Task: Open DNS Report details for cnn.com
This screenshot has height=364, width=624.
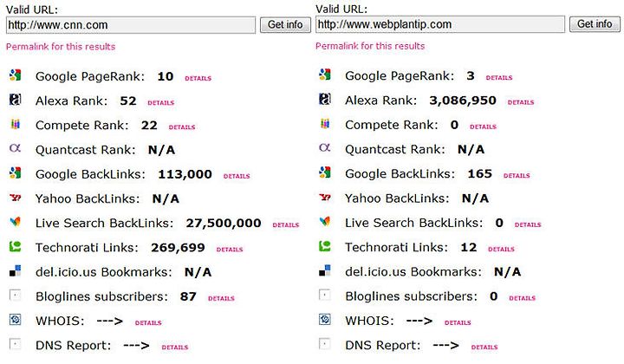Action: coord(175,348)
